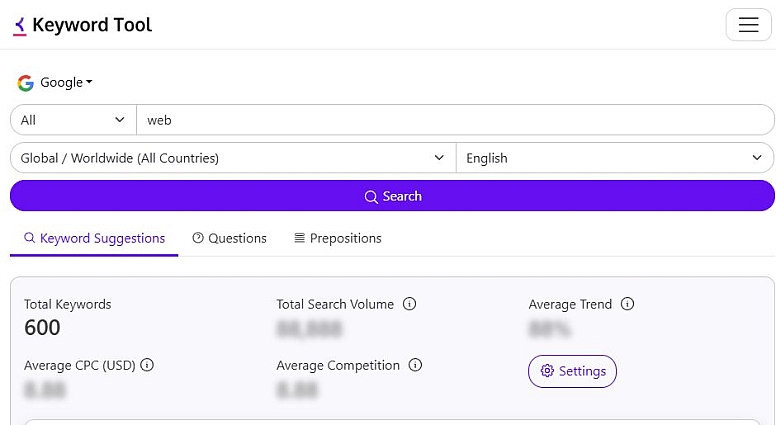Viewport: 776px width, 425px height.
Task: Show info for Average CPC (USD)
Action: [147, 365]
